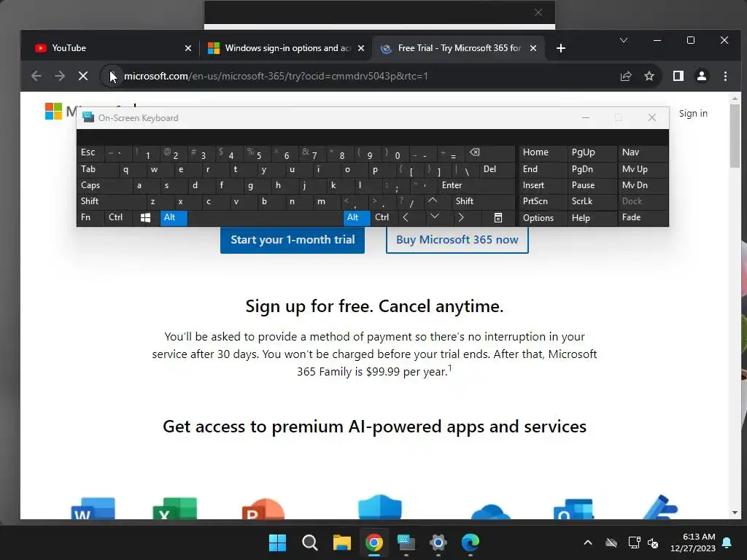
Task: Toggle the left Shift key
Action: pyautogui.click(x=112, y=201)
